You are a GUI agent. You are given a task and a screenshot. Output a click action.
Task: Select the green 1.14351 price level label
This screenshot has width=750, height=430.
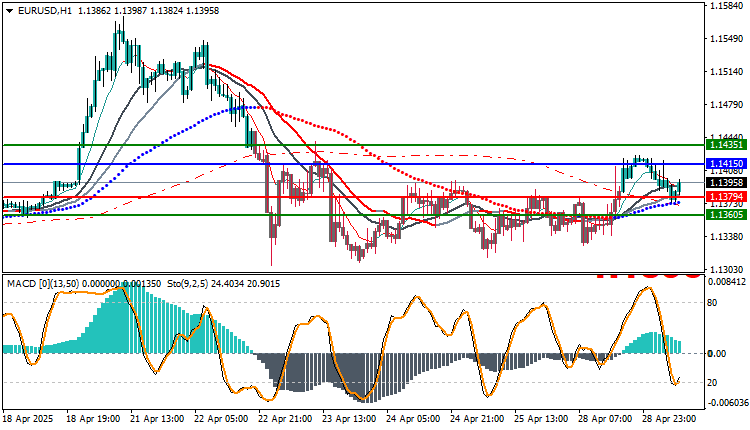(727, 145)
